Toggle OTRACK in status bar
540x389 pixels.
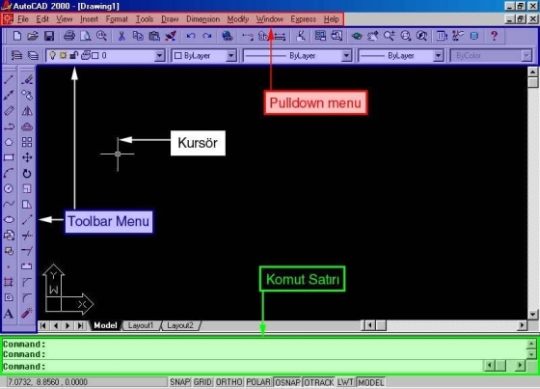[319, 382]
